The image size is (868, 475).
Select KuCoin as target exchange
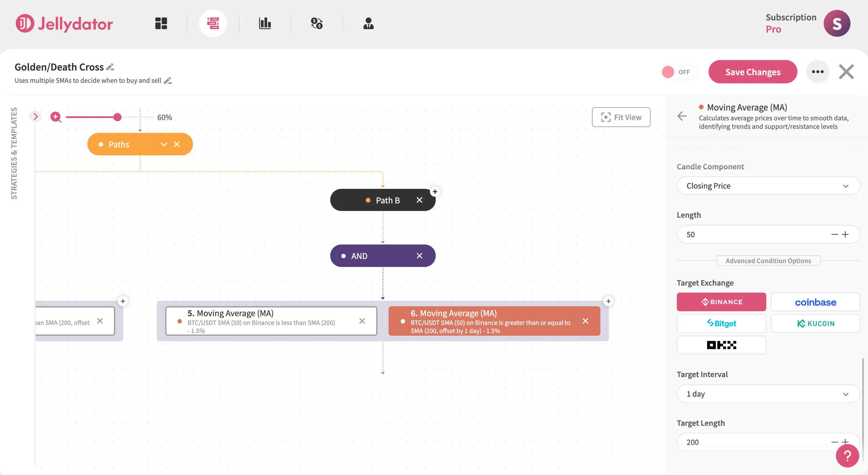(816, 323)
